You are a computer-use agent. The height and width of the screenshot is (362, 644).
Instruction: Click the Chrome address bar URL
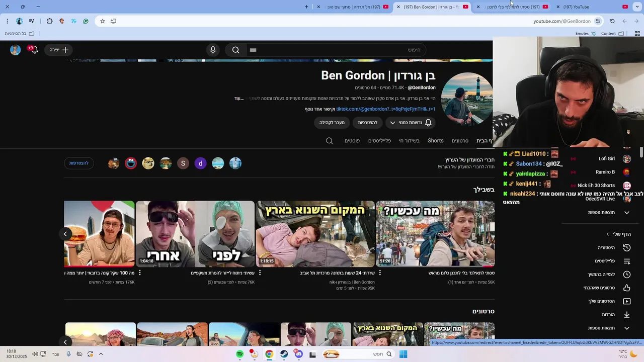coord(562,21)
